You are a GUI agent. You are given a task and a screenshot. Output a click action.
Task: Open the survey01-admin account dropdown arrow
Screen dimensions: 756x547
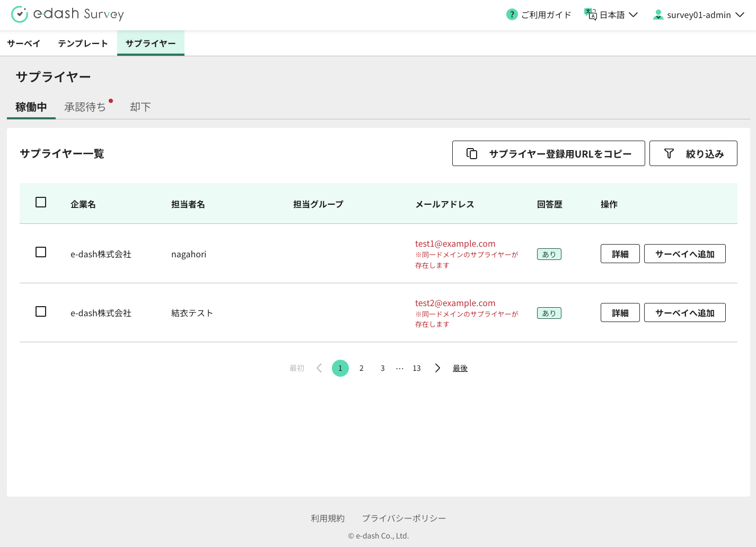[740, 15]
